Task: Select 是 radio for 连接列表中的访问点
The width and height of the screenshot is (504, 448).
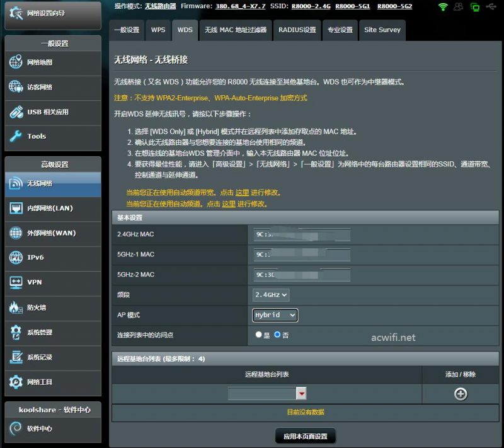Action: [258, 335]
